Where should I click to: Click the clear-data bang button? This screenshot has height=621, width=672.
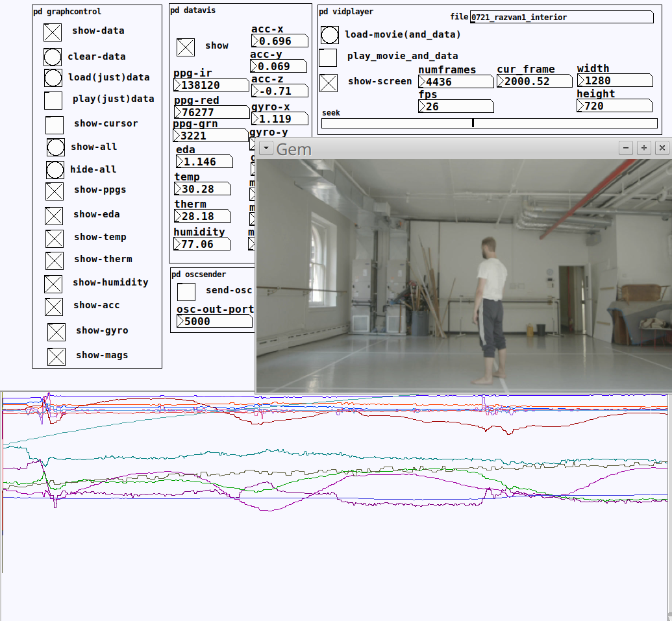[53, 57]
